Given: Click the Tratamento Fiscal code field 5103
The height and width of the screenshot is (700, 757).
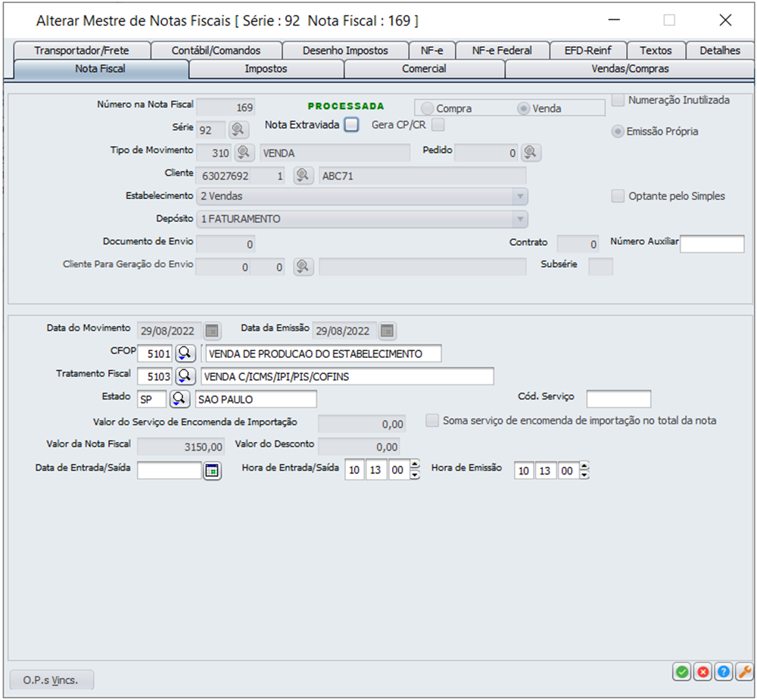Looking at the screenshot, I should [x=155, y=377].
